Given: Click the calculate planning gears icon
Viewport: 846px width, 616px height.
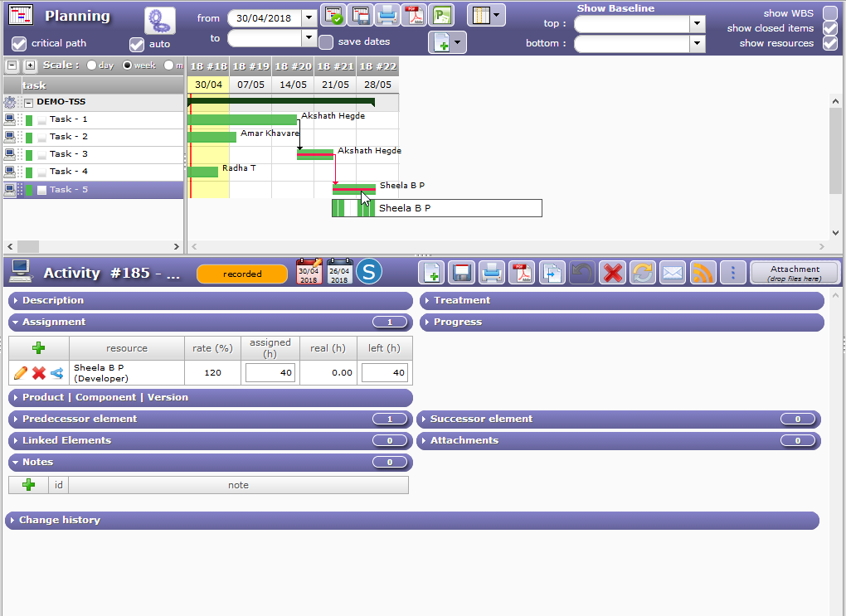Looking at the screenshot, I should 159,20.
